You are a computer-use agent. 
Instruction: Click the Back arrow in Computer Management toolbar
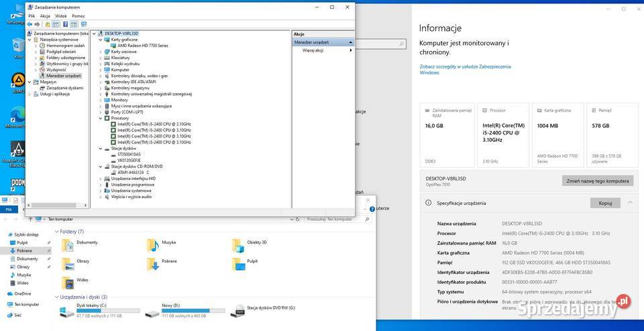[x=30, y=24]
